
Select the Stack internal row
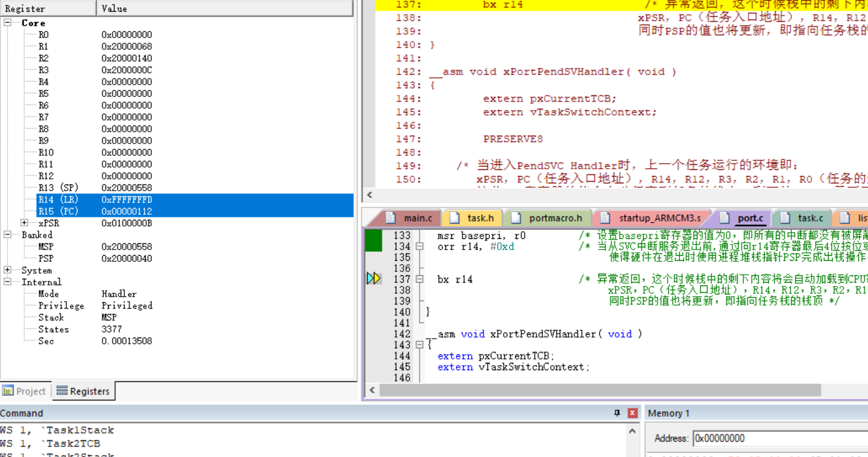(x=195, y=317)
